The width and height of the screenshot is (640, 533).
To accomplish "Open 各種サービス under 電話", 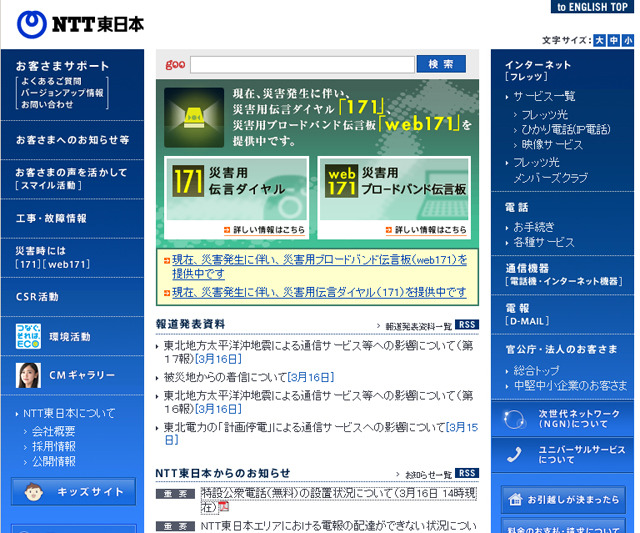I will [x=544, y=242].
